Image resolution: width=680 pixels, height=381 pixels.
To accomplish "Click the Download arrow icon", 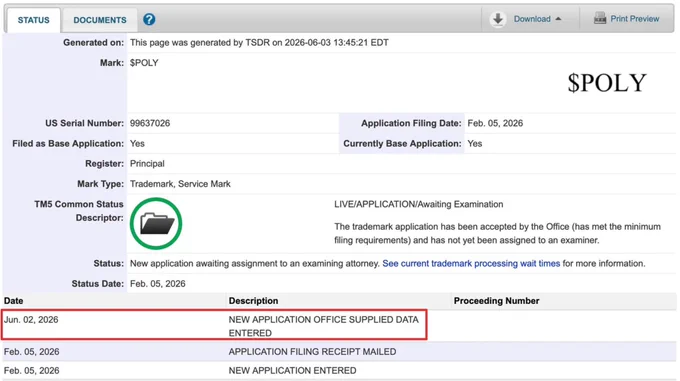I will 498,19.
